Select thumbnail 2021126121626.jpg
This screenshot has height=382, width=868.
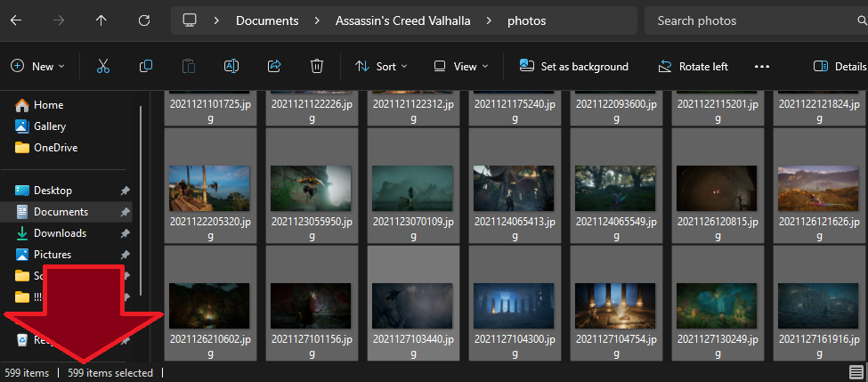pos(818,188)
